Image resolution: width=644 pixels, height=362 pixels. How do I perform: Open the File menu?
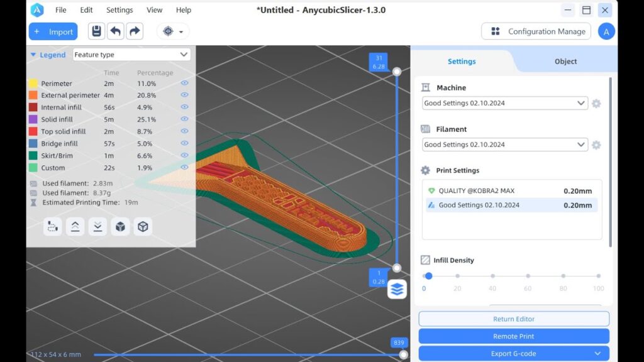(61, 10)
